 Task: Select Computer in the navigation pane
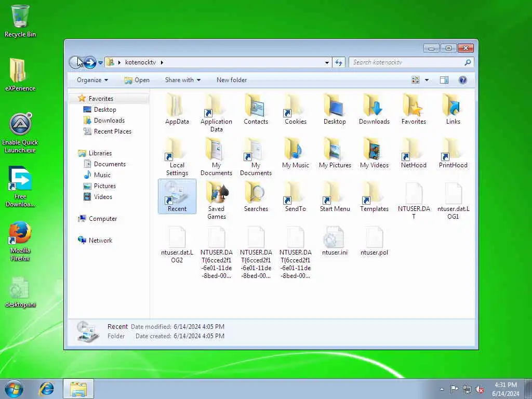point(102,219)
